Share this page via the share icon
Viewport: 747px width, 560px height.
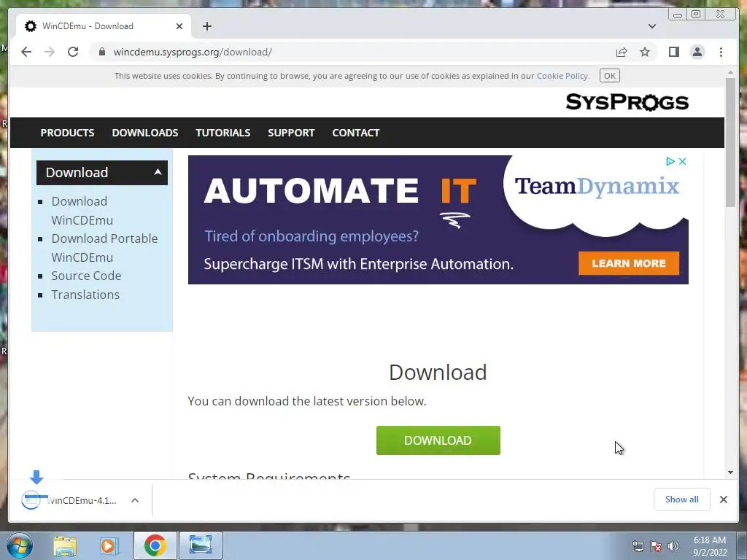pyautogui.click(x=622, y=52)
